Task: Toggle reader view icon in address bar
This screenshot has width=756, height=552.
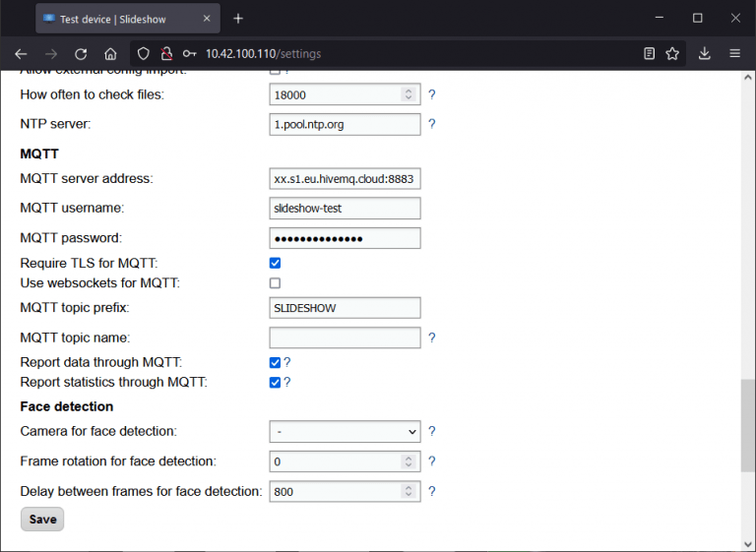Action: (649, 54)
